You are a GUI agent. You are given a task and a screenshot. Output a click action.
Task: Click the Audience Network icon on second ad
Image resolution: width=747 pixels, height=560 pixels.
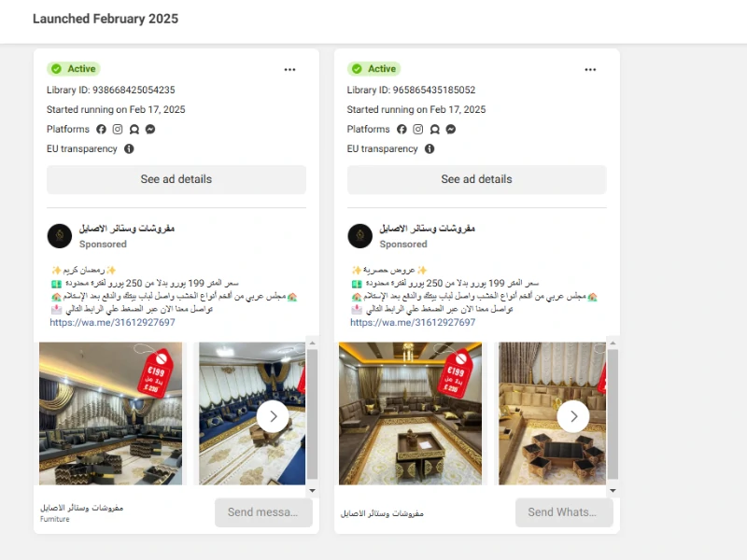(x=434, y=130)
